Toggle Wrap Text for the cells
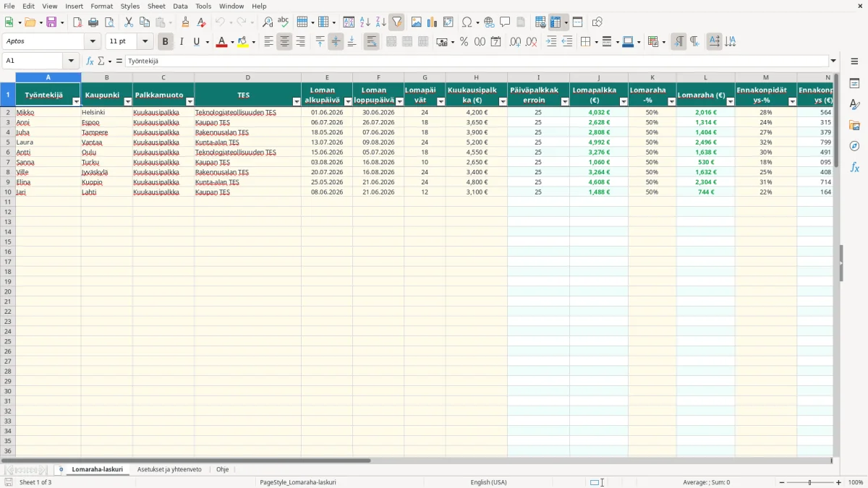This screenshot has height=488, width=868. 371,42
